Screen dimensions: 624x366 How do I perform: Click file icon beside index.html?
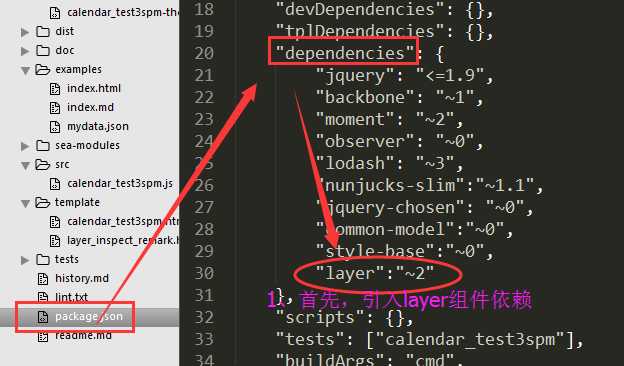coord(55,89)
